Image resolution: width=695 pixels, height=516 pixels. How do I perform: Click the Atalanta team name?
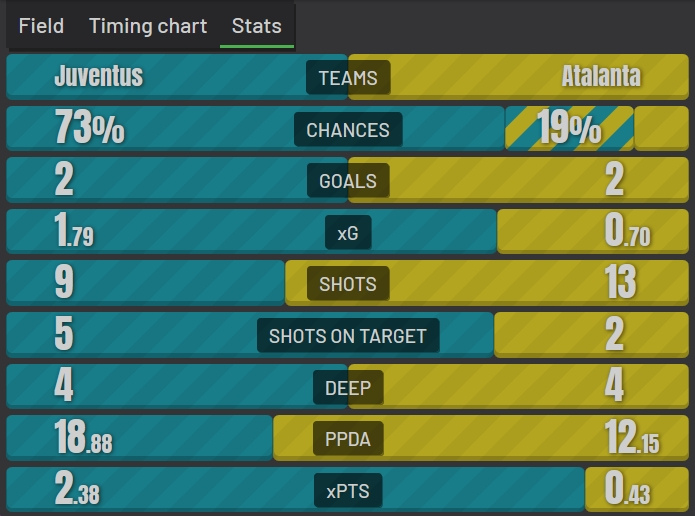pyautogui.click(x=601, y=76)
